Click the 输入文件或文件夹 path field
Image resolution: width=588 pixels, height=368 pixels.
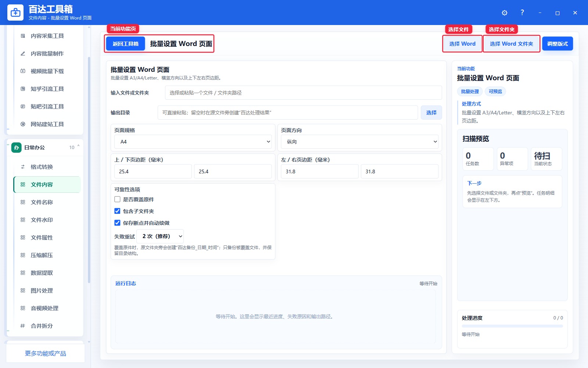point(303,93)
